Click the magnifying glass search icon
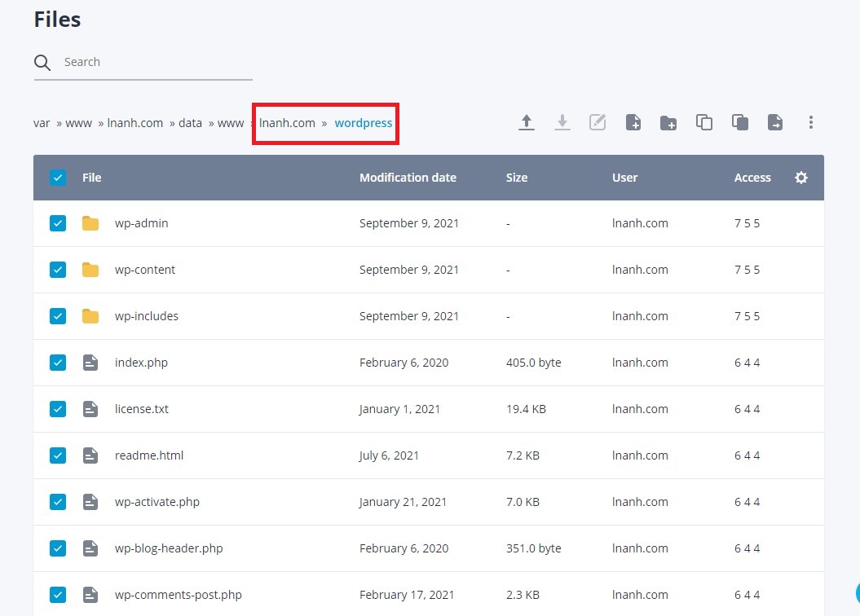Viewport: 860px width, 616px height. (x=42, y=63)
